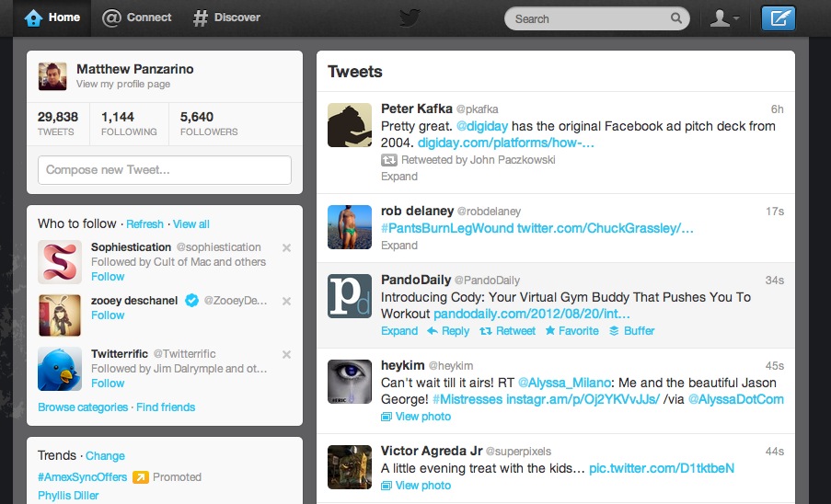Click the Twitterrific blue bird icon
Viewport: 831px width, 504px height.
(60, 369)
